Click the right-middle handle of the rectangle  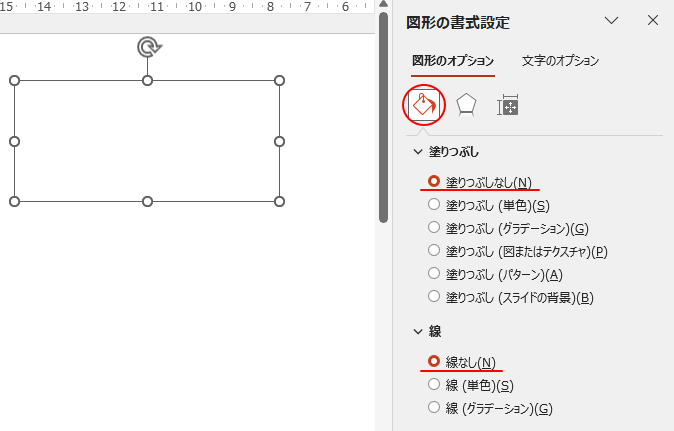click(279, 141)
